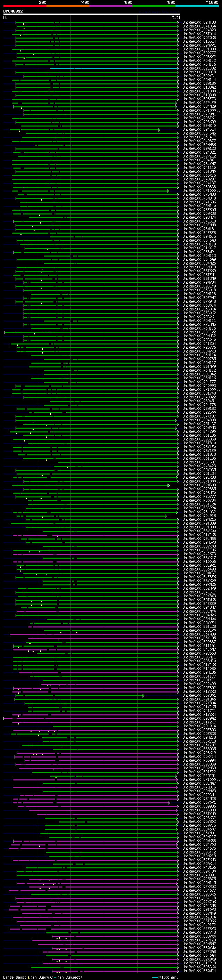Select the UniRef100_B9RYC1 label
Screen dimensions: 222x980
(199, 76)
